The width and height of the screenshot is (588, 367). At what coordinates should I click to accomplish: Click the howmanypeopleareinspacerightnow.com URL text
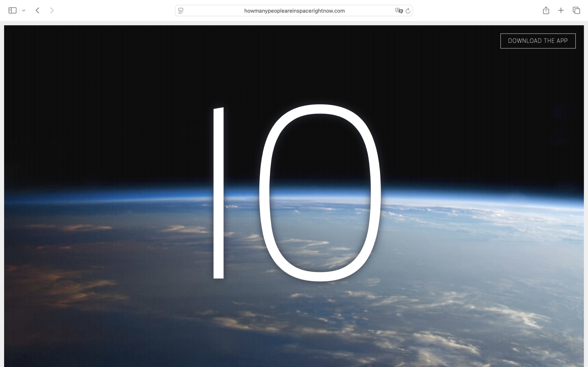294,11
